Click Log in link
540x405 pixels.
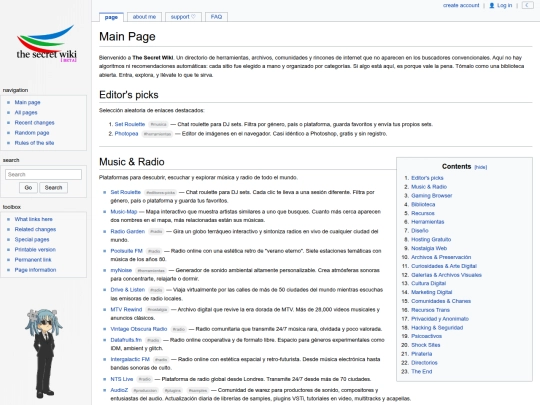(505, 6)
